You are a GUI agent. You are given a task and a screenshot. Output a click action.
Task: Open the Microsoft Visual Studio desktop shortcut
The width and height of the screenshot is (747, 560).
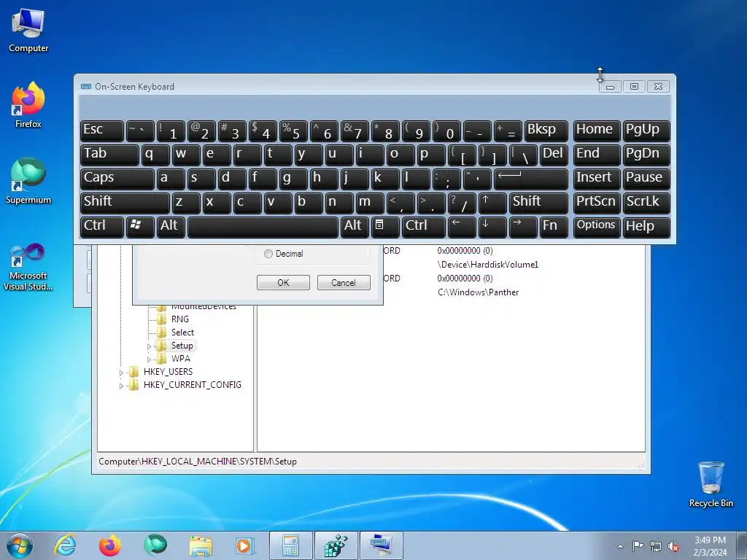point(28,267)
